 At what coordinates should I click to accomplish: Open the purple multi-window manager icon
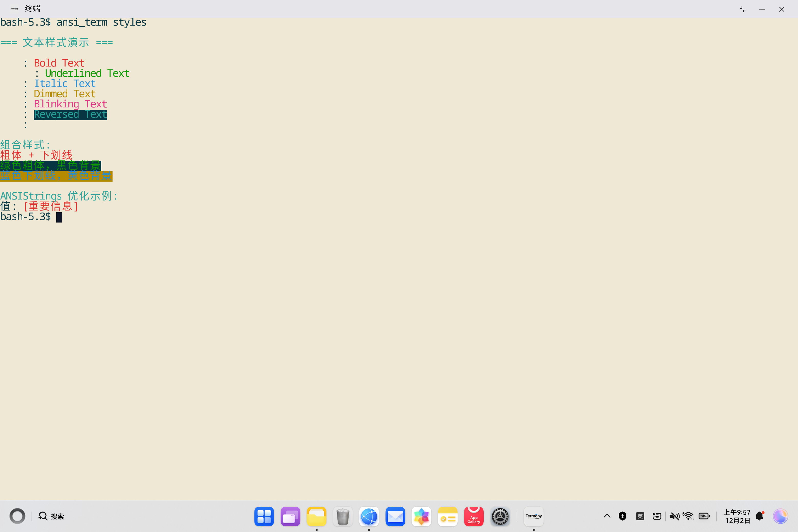coord(291,516)
